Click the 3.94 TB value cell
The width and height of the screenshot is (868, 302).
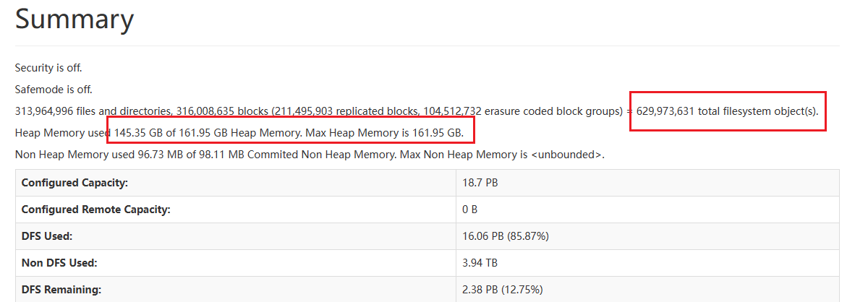click(480, 263)
